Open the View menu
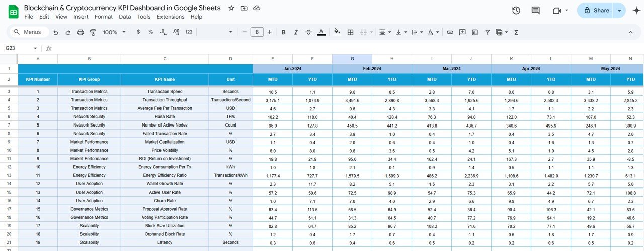The image size is (644, 251). click(x=61, y=17)
